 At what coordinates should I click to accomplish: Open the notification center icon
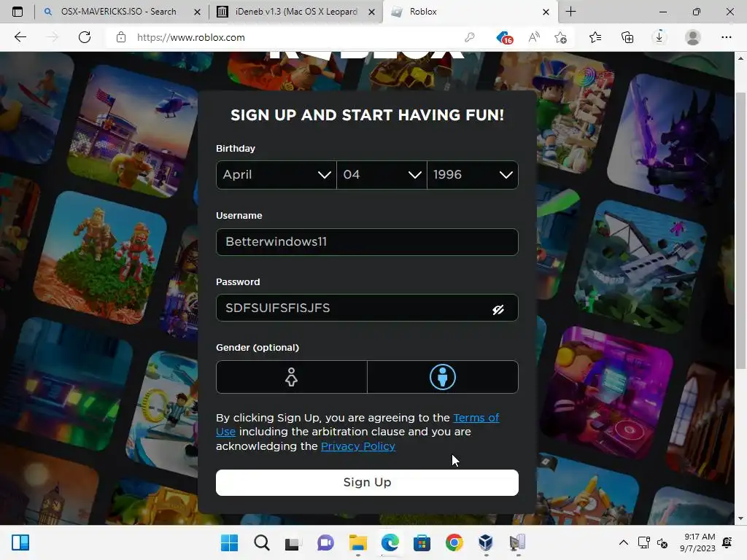[727, 542]
